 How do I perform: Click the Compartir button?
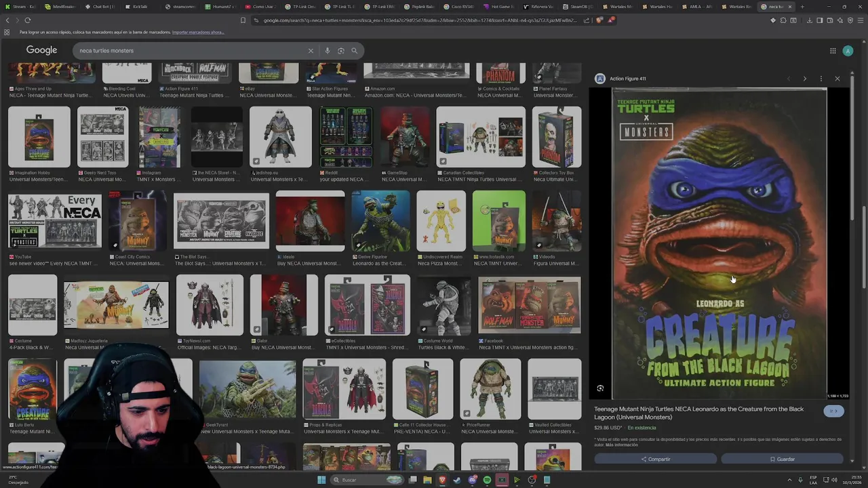655,459
